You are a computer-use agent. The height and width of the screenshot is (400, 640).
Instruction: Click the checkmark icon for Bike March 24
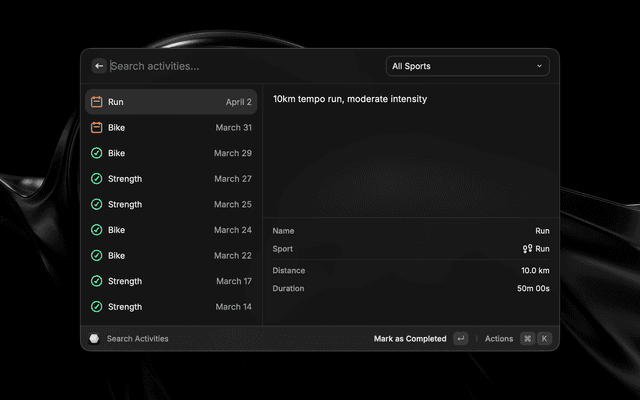coord(97,230)
